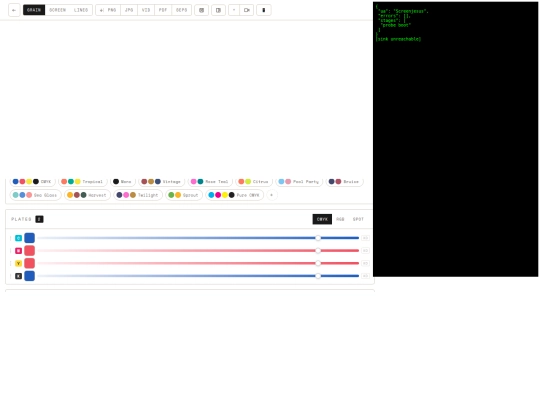
Task: Open the M plate red color swatch
Action: (30, 251)
